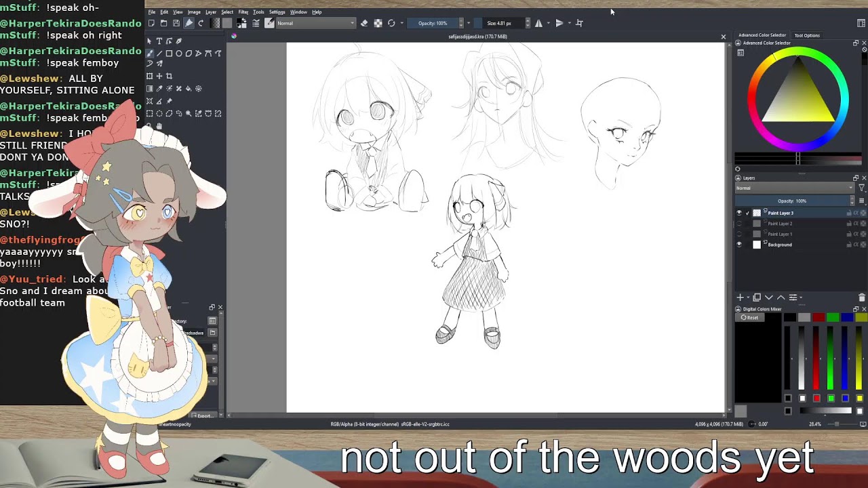Open dropdown arrow next to reload preset
868x488 pixels.
(x=402, y=23)
